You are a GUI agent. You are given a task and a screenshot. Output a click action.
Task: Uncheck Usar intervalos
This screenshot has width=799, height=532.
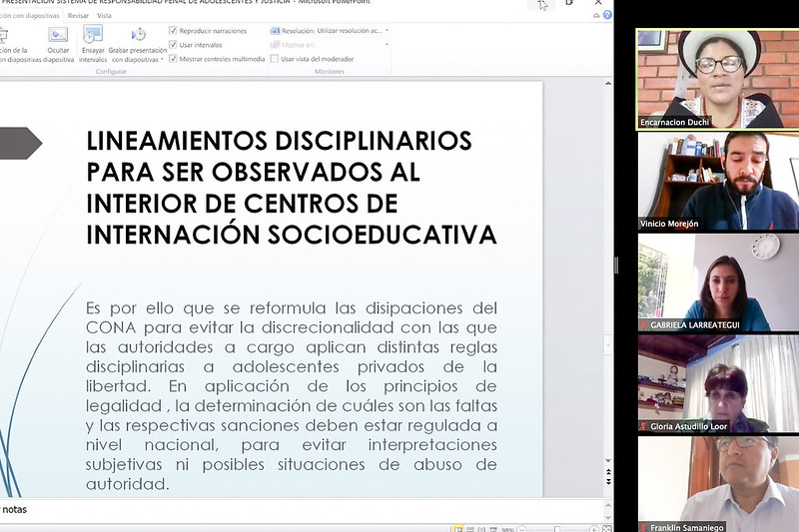click(173, 45)
